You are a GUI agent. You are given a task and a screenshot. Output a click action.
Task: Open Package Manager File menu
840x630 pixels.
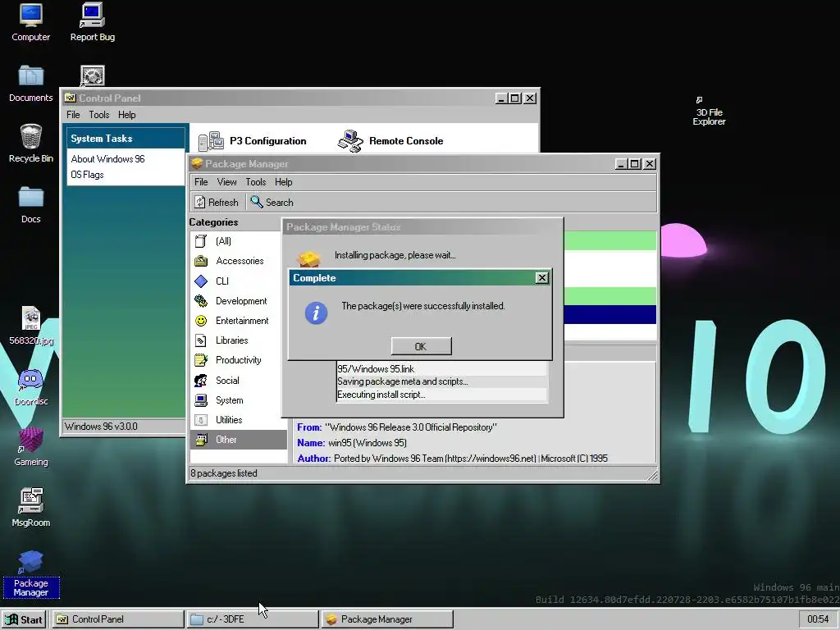coord(201,182)
